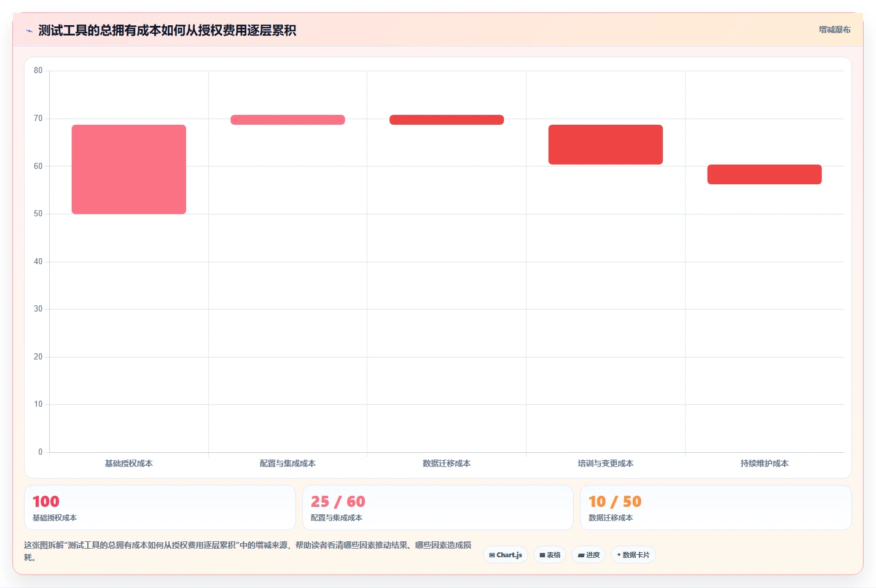876x588 pixels.
Task: Click the chart title 测试工具的总拥有成本如何从授权费用逐层累积
Action: pyautogui.click(x=167, y=31)
